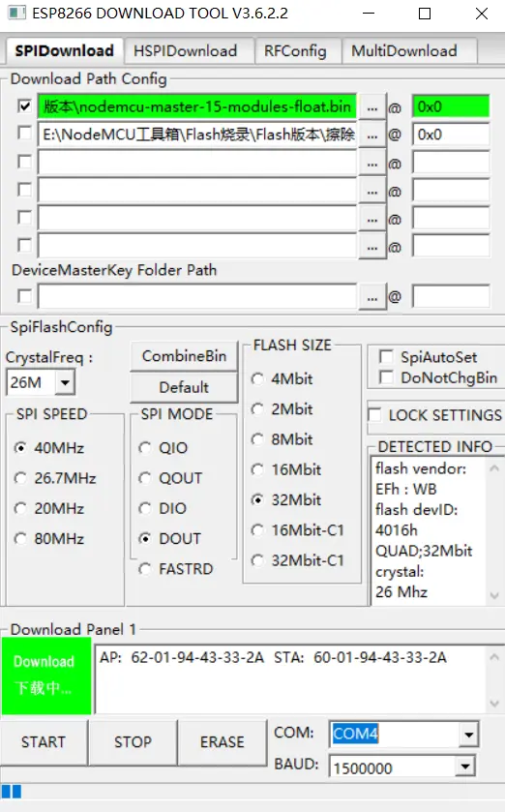Image resolution: width=505 pixels, height=812 pixels.
Task: Open the BAUD rate dropdown showing 1500000
Action: tap(465, 766)
